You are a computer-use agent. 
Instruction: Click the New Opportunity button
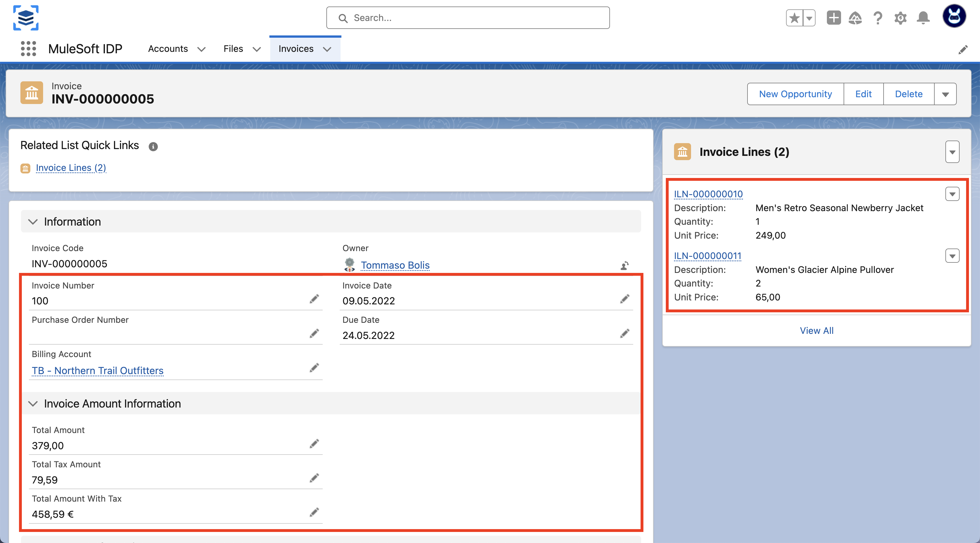pyautogui.click(x=795, y=94)
